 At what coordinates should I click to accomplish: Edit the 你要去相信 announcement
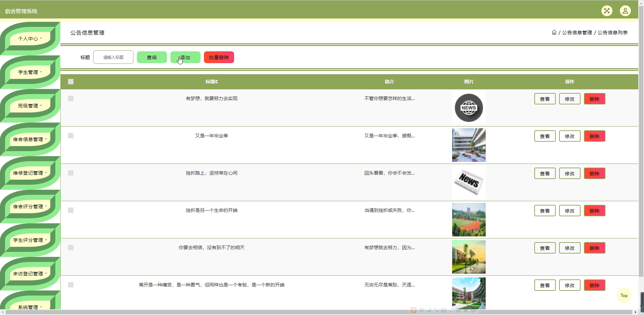(570, 248)
